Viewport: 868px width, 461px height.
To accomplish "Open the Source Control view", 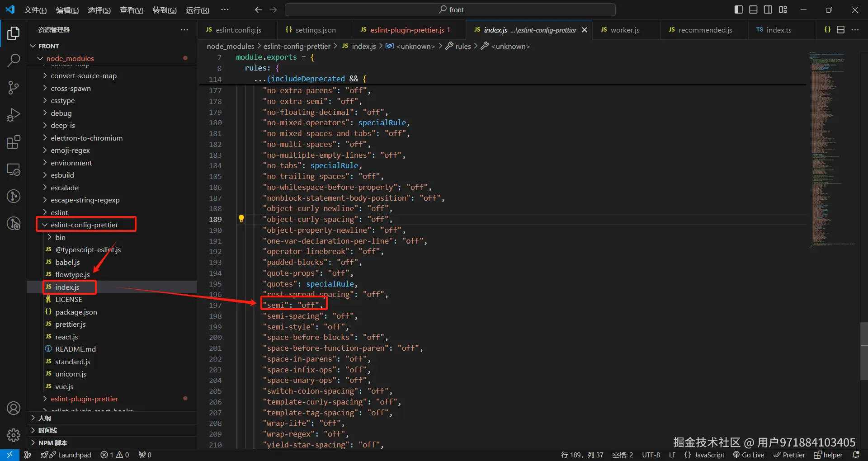I will (x=14, y=88).
